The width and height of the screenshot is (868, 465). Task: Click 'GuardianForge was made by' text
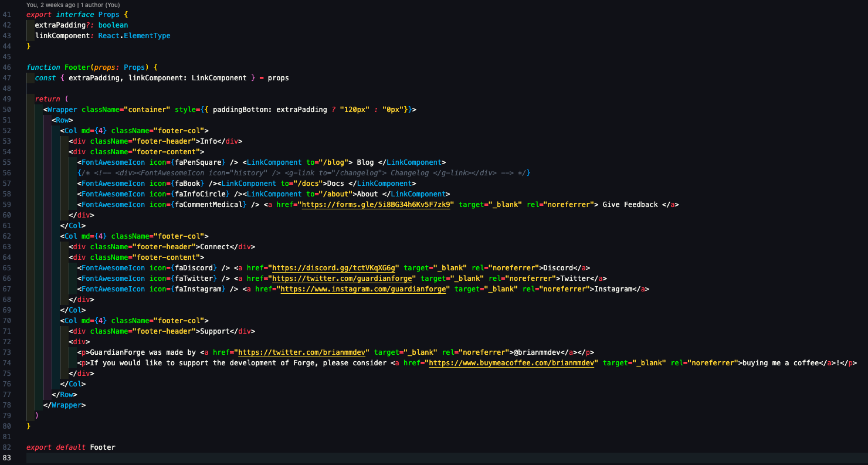(143, 352)
